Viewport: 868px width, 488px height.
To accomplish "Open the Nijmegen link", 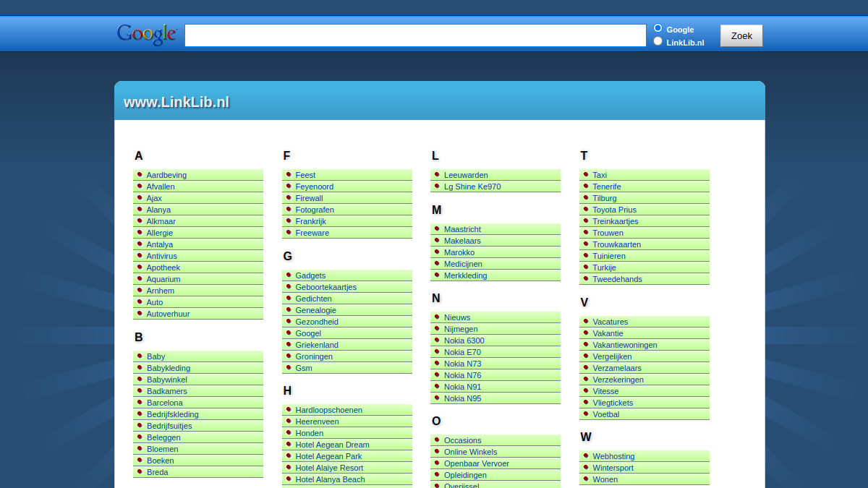I will (461, 329).
